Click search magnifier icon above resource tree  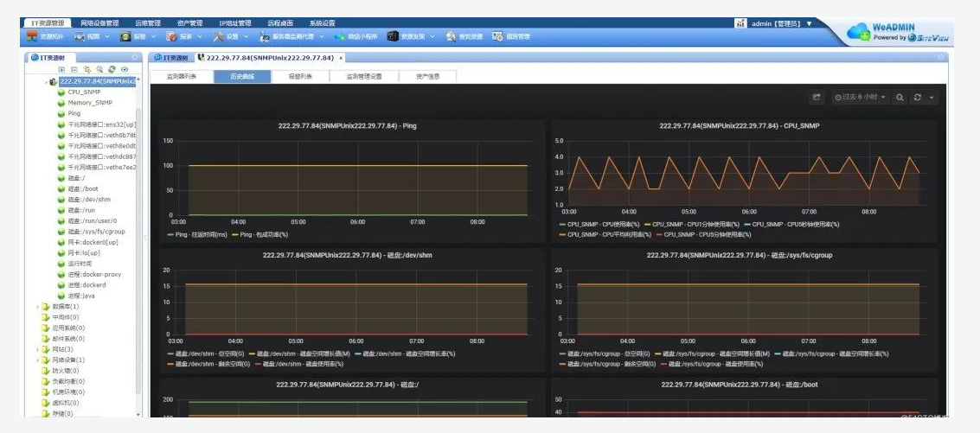[99, 69]
